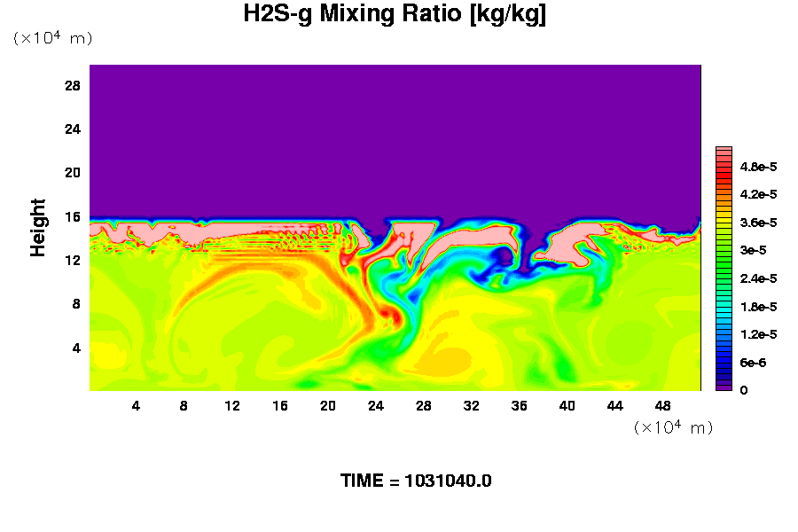798x532 pixels.
Task: Click the Height y-axis label
Action: point(38,227)
